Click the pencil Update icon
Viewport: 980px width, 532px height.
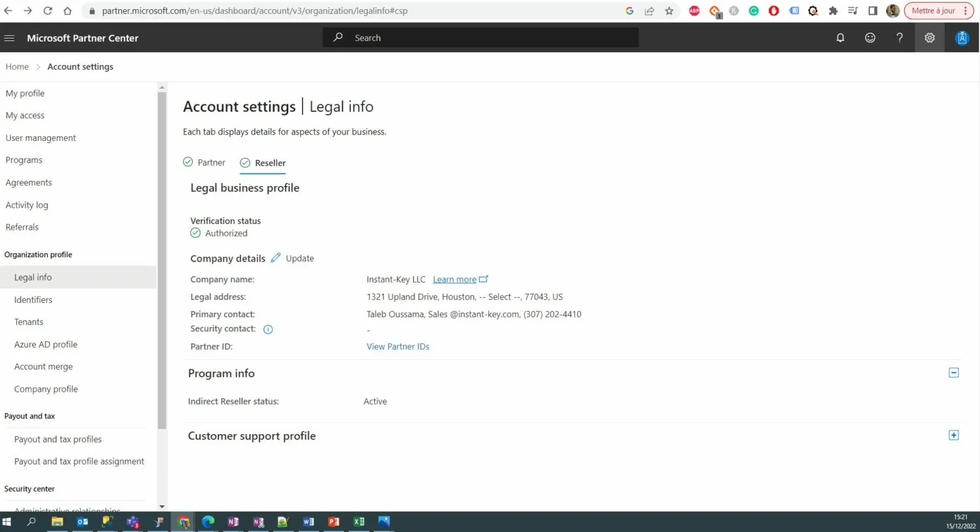click(x=276, y=258)
